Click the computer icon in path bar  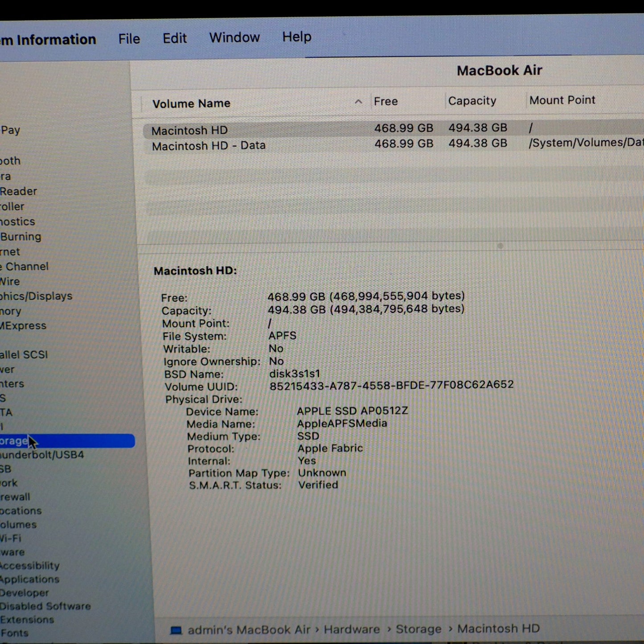coord(176,630)
